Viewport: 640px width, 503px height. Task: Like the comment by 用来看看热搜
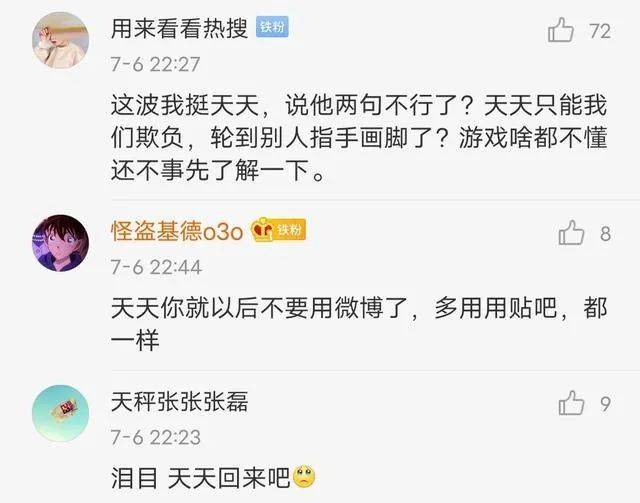(560, 30)
